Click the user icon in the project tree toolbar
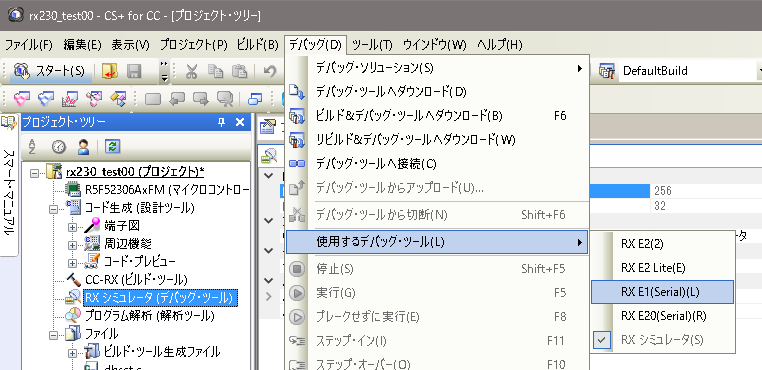 click(84, 146)
